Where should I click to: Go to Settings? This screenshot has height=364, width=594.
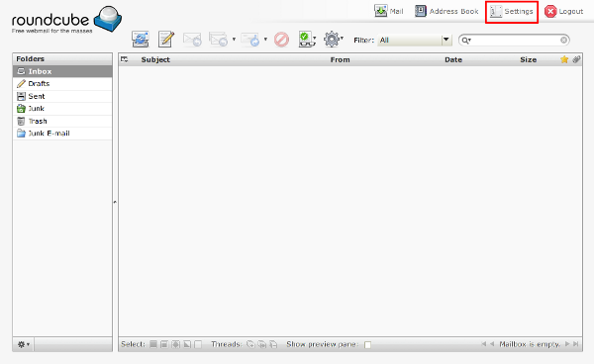512,11
